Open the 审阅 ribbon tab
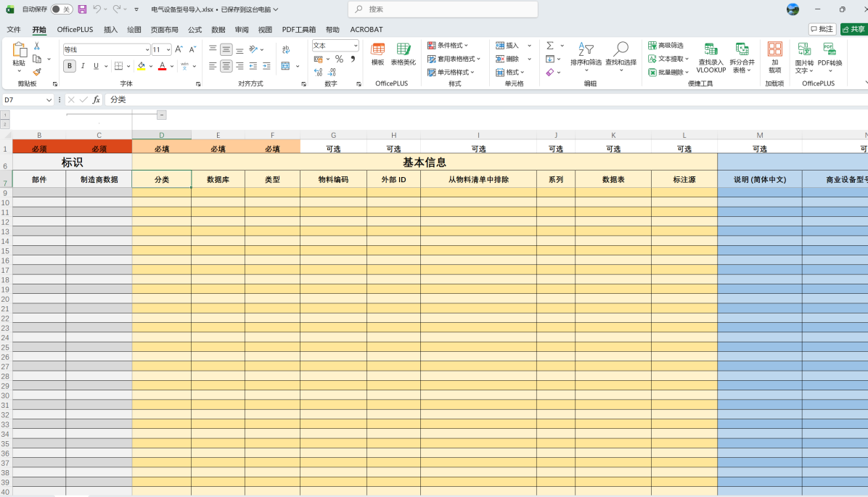Viewport: 868px width, 497px height. 242,30
